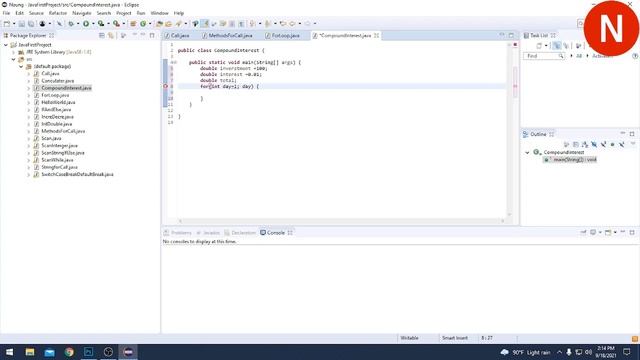The width and height of the screenshot is (640, 360).
Task: Click the Debug bug toolbar icon
Action: point(71,24)
